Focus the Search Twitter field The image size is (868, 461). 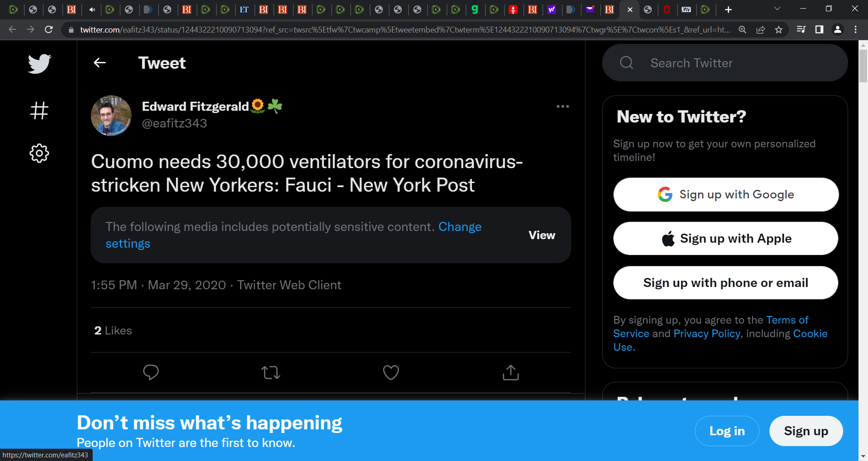pyautogui.click(x=725, y=63)
